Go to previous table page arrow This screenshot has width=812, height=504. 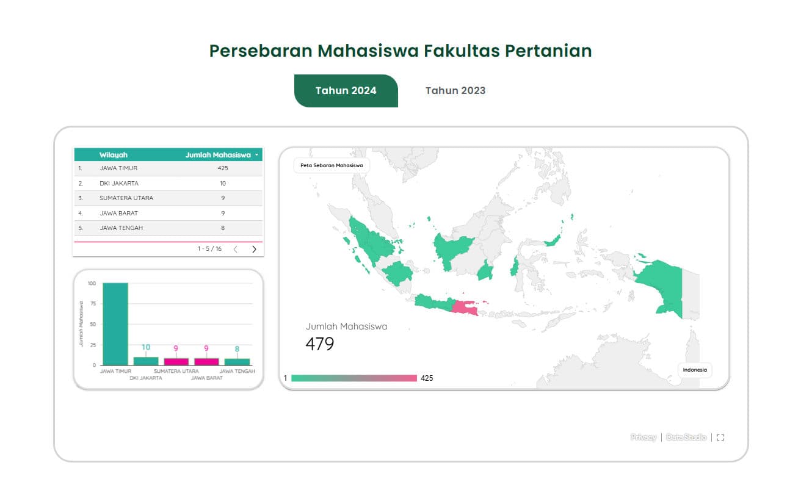pos(236,249)
